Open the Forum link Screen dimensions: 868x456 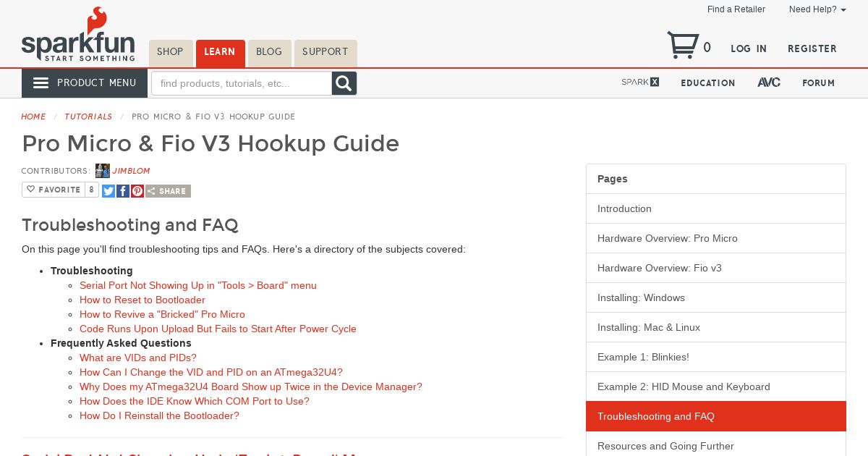point(819,83)
